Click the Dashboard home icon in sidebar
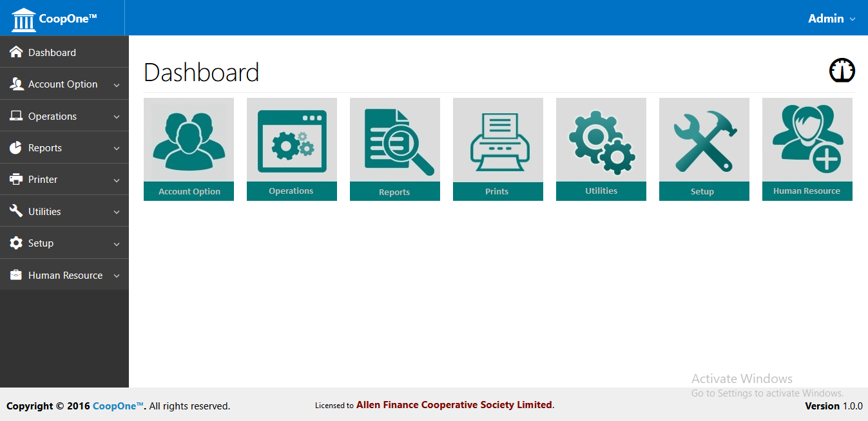Image resolution: width=868 pixels, height=421 pixels. (16, 52)
